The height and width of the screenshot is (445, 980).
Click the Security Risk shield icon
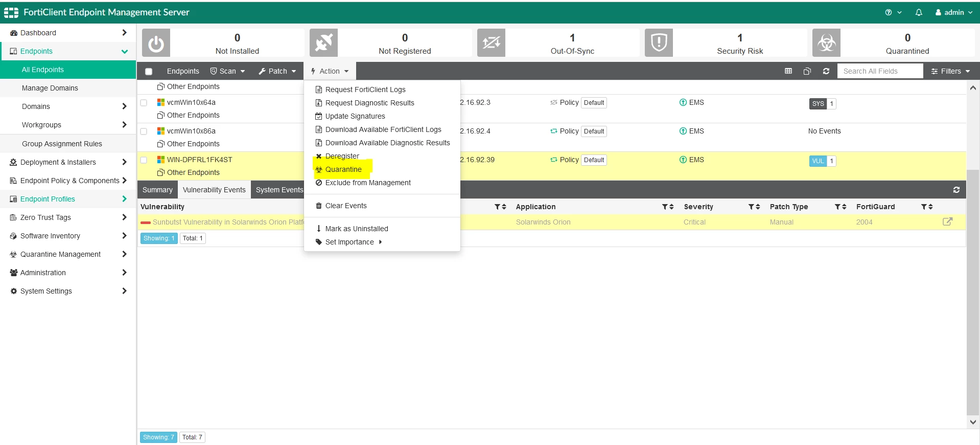(x=659, y=43)
